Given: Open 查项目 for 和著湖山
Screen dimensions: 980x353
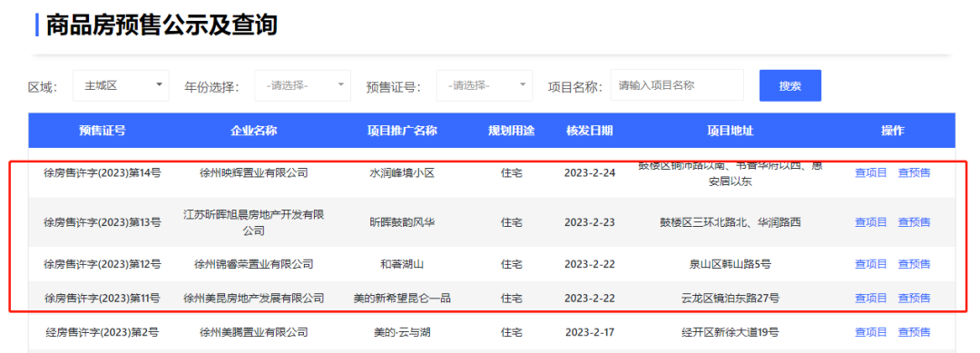Looking at the screenshot, I should tap(870, 264).
